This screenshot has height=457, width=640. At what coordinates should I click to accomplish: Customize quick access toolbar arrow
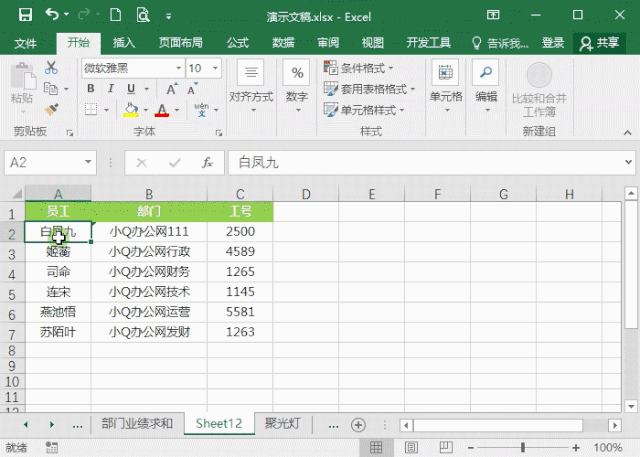pyautogui.click(x=168, y=16)
